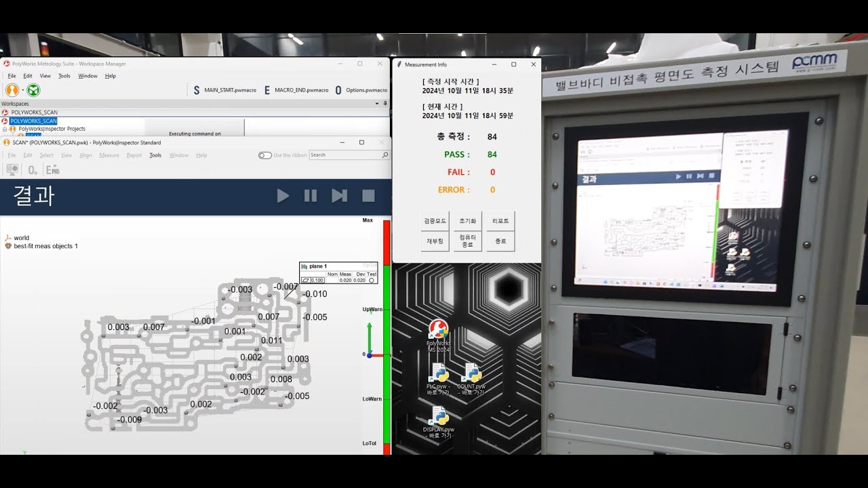This screenshot has width=868, height=488.
Task: Select the first POLYWORKS_SCAN workspace row
Action: 195,113
